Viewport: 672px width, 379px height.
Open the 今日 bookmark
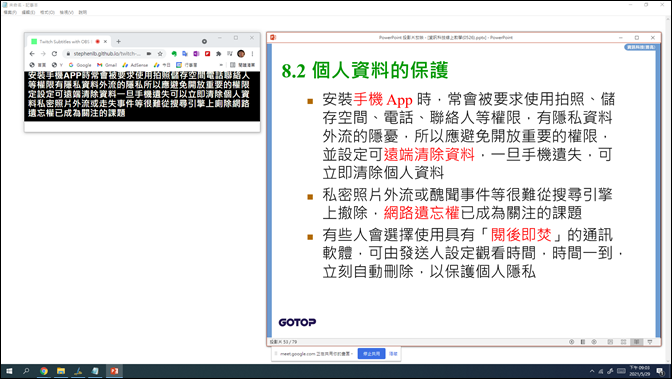162,65
